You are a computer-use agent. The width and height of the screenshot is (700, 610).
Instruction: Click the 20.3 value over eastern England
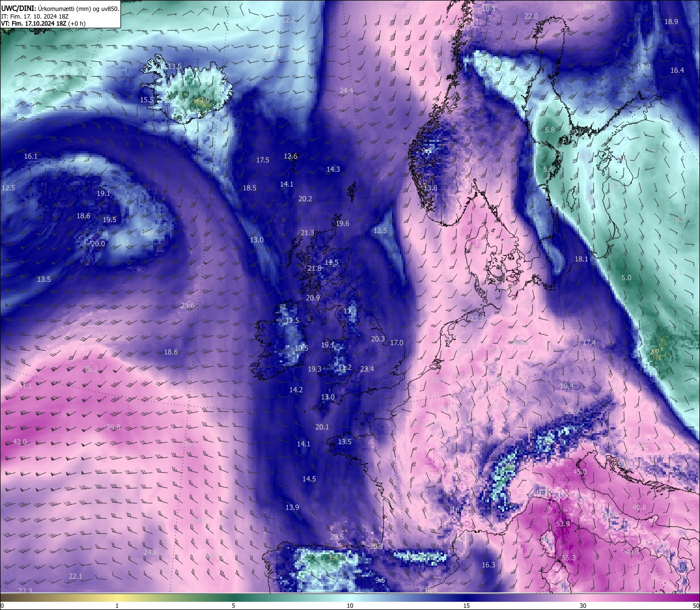(x=378, y=339)
